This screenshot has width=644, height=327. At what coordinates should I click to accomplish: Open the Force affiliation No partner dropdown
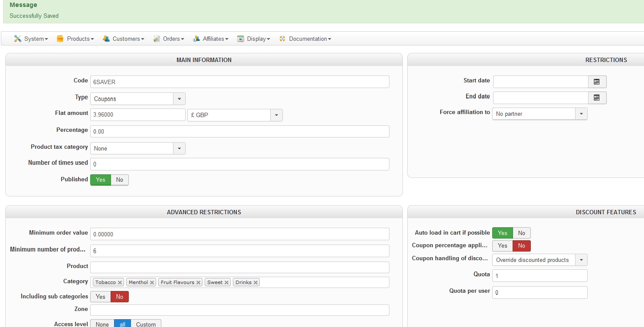[540, 114]
